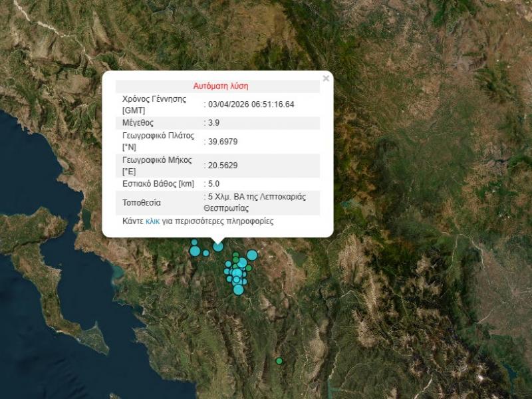Viewport: 532px width, 399px height.
Task: Click the focal depth value 5.0
Action: point(214,184)
